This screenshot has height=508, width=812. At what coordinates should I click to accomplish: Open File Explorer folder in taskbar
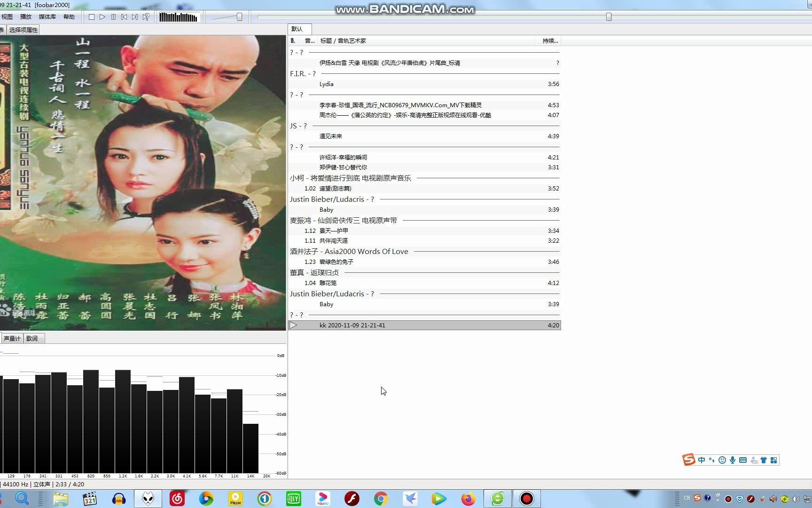pos(61,499)
